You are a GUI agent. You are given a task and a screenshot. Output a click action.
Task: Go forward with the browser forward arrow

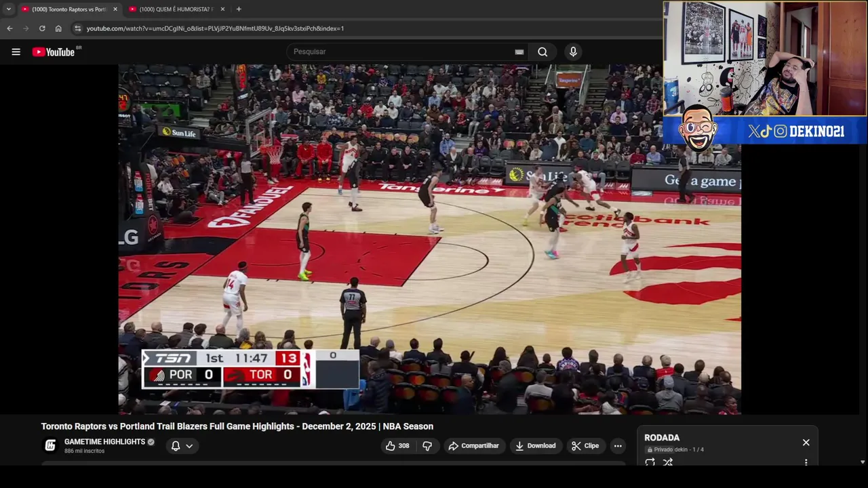26,28
